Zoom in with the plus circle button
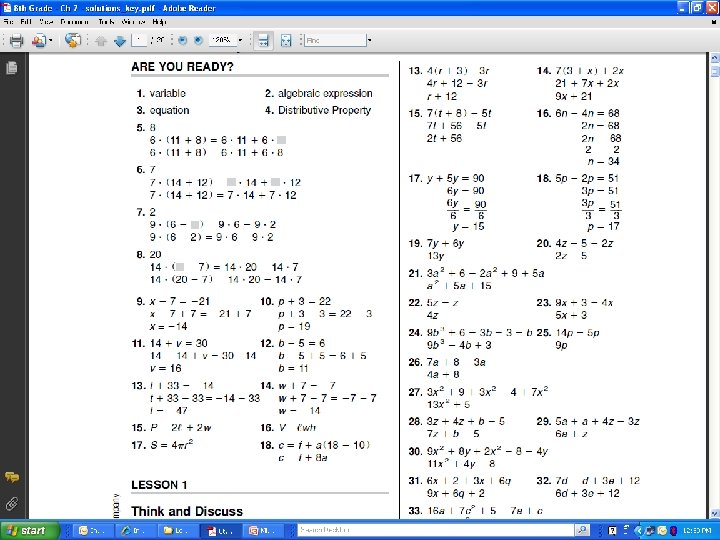The width and height of the screenshot is (720, 540). 198,40
